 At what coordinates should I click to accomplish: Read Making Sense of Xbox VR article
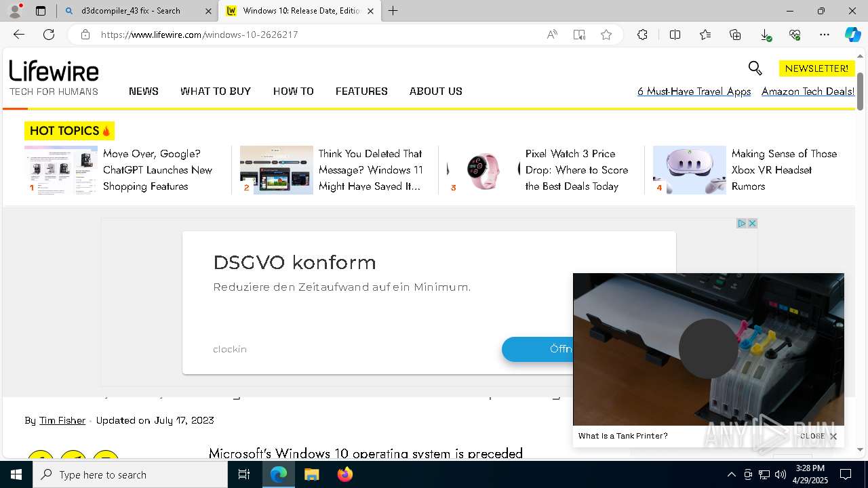pos(784,170)
